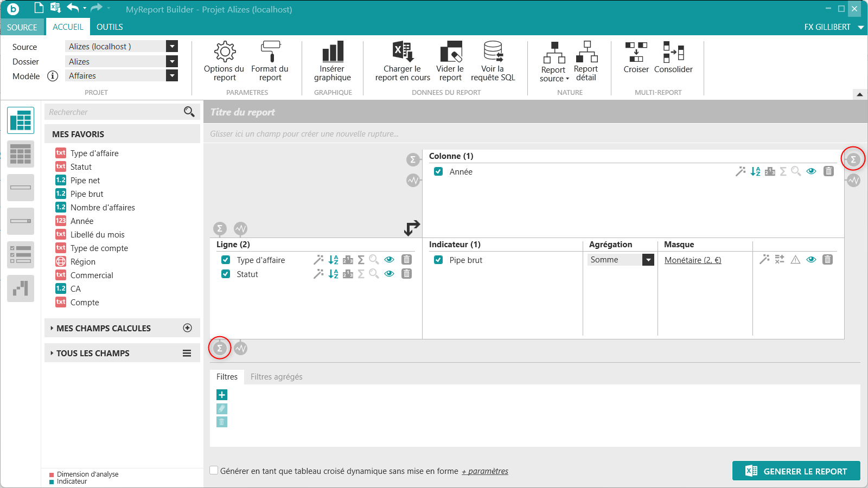Screen dimensions: 868x488
Task: Uncheck the Année column checkbox
Action: (438, 171)
